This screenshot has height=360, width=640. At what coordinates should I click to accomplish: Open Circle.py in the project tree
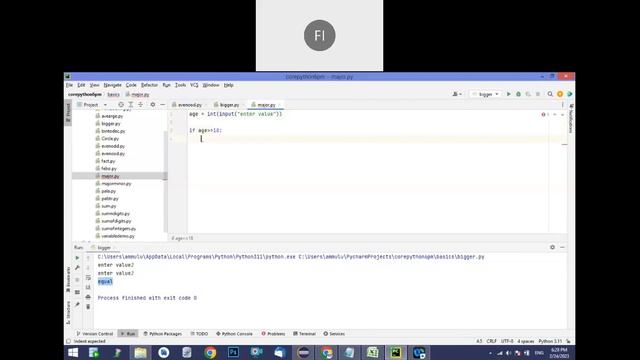pos(110,139)
